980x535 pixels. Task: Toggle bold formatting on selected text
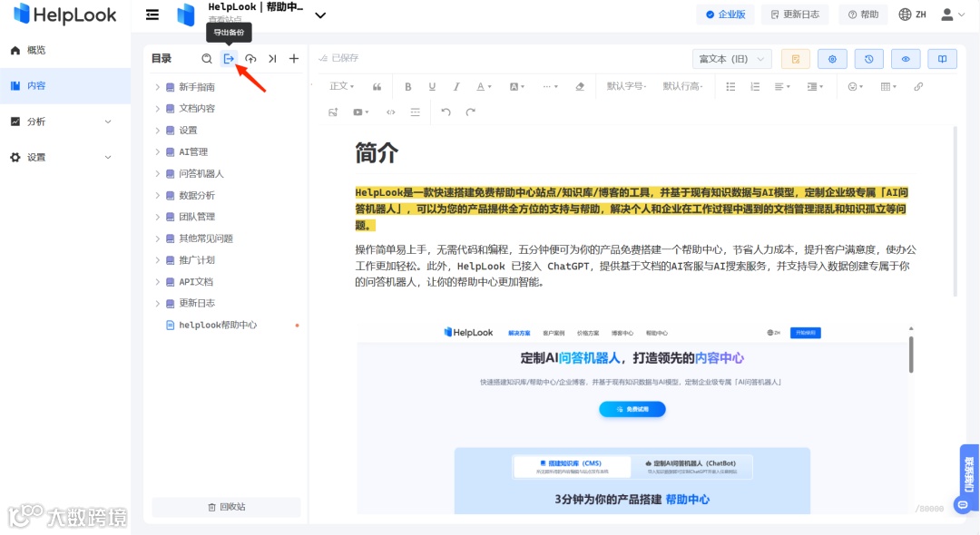pos(409,86)
